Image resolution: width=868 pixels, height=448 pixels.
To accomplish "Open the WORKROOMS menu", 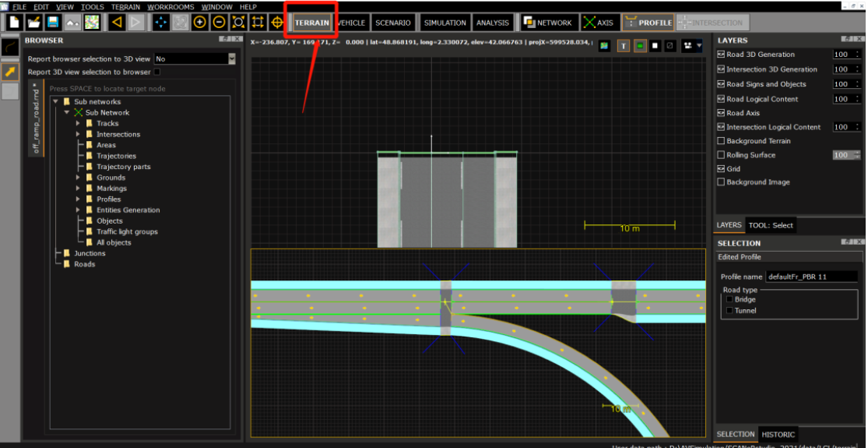I will (x=170, y=7).
